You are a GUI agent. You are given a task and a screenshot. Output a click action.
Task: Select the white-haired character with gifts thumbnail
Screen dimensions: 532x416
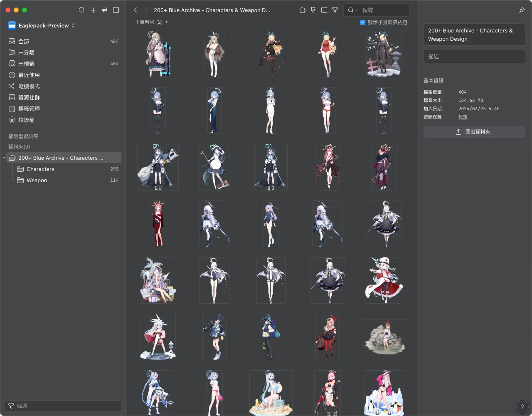pos(158,280)
